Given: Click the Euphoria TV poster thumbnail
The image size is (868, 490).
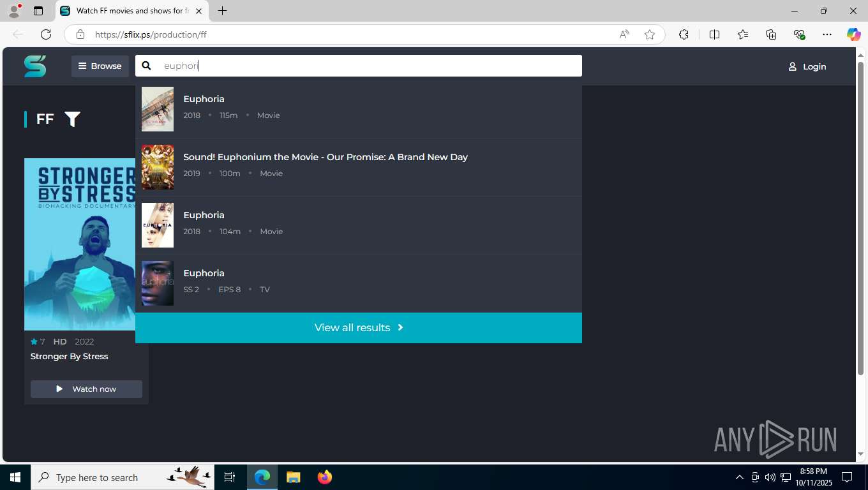Looking at the screenshot, I should pyautogui.click(x=158, y=283).
